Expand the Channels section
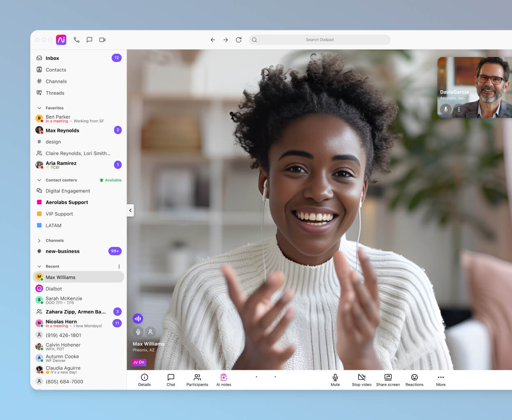The width and height of the screenshot is (512, 420). click(39, 240)
